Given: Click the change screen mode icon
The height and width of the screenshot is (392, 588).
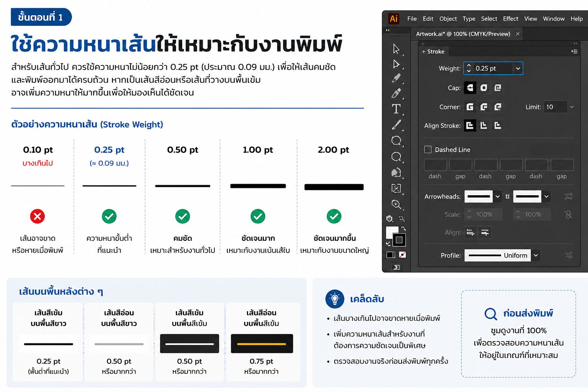Looking at the screenshot, I should point(396,267).
